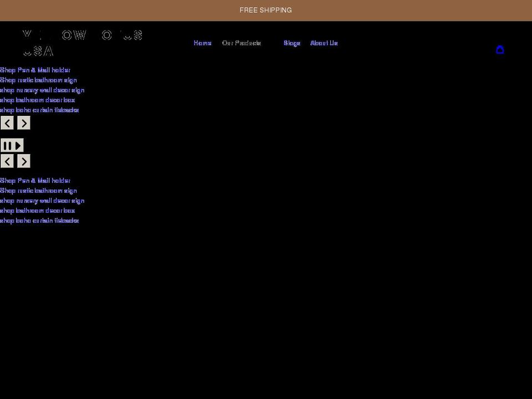Viewport: 532px width, 399px height.
Task: Click the next slide arrow on top carousel
Action: 24,122
